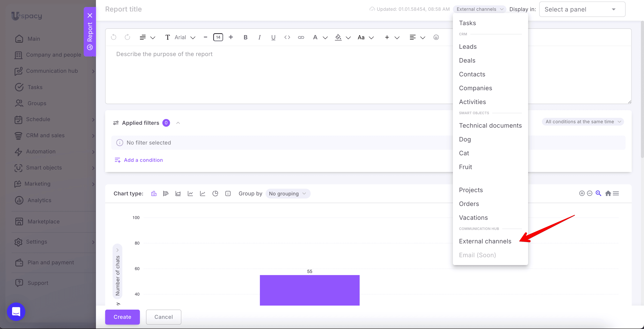644x329 pixels.
Task: Choose Leads from the source menu
Action: (490, 46)
